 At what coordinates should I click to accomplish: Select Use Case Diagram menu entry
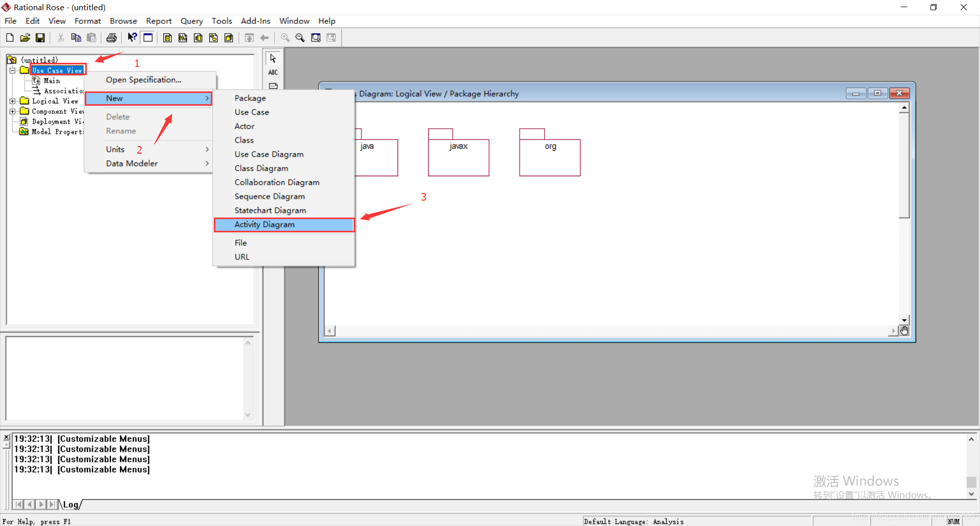pyautogui.click(x=284, y=154)
